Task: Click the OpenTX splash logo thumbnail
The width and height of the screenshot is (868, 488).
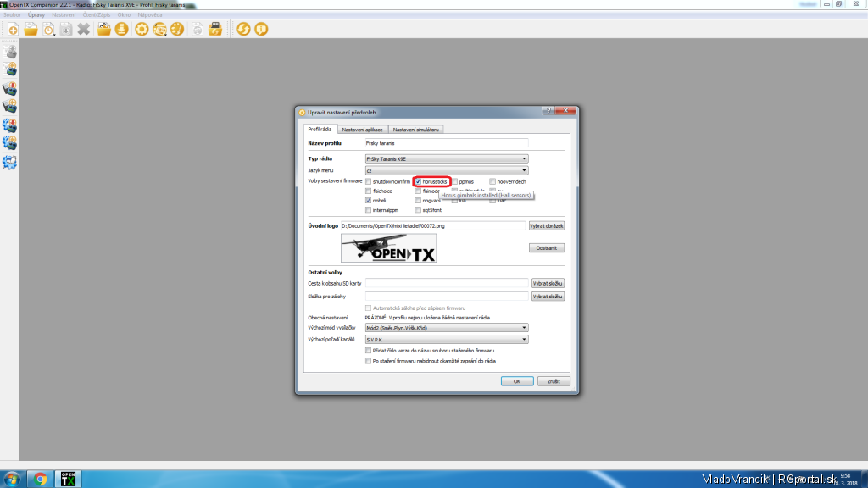Action: click(388, 248)
